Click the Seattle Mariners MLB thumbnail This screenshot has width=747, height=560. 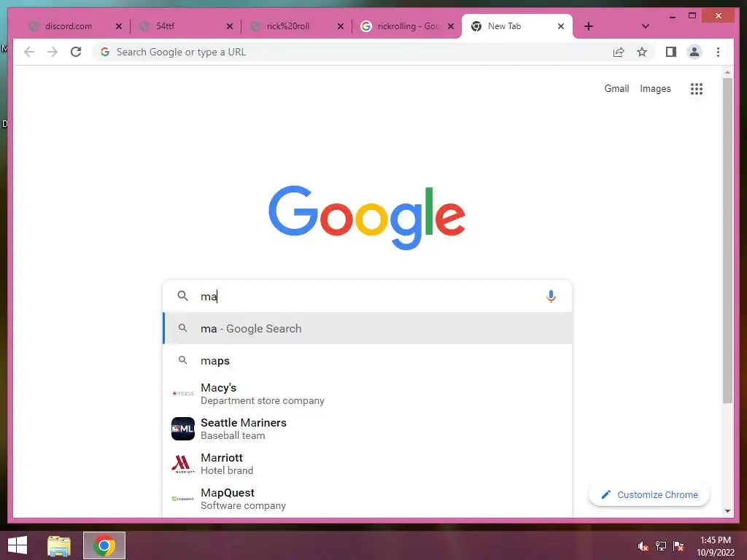(183, 429)
